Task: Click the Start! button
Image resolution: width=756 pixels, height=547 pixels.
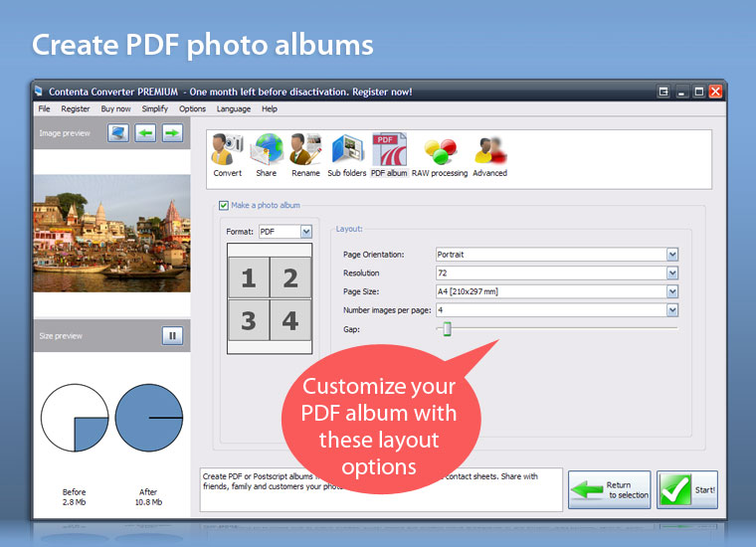Action: [687, 489]
